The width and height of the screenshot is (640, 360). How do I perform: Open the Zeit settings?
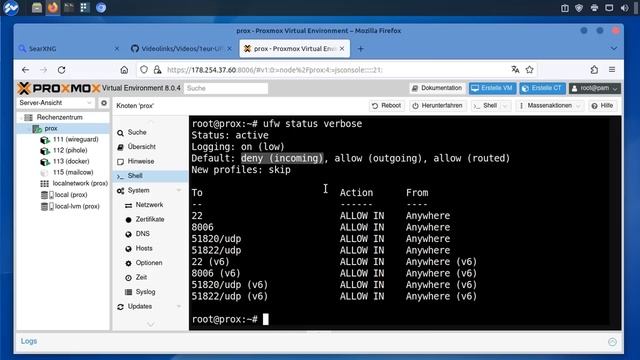pyautogui.click(x=141, y=277)
